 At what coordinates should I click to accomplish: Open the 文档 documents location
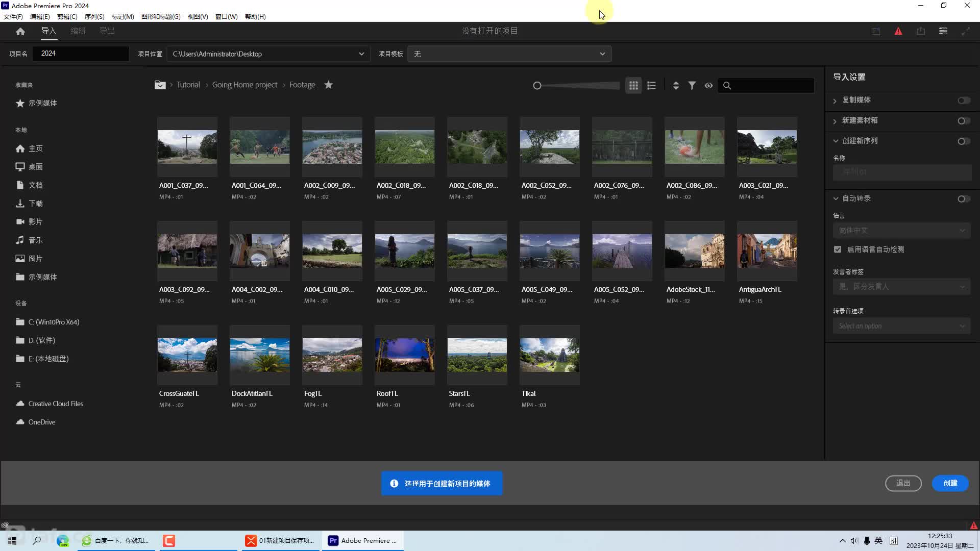point(29,185)
